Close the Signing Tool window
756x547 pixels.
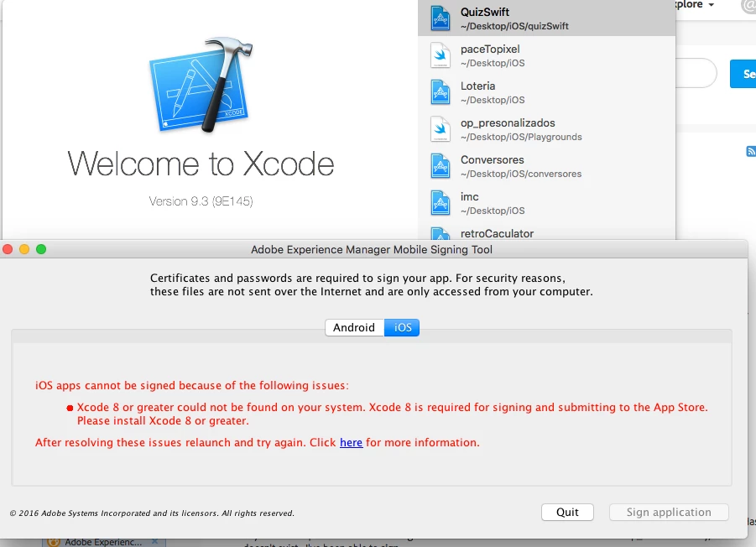point(8,249)
